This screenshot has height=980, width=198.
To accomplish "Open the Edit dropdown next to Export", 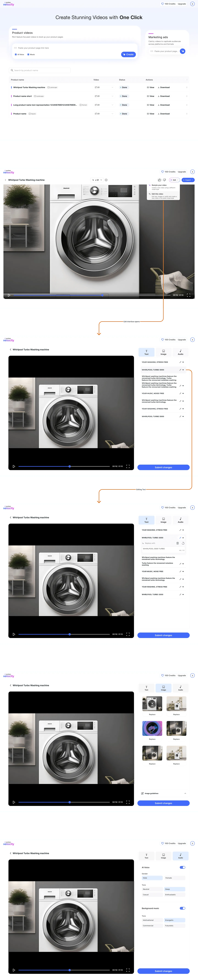I will point(174,180).
